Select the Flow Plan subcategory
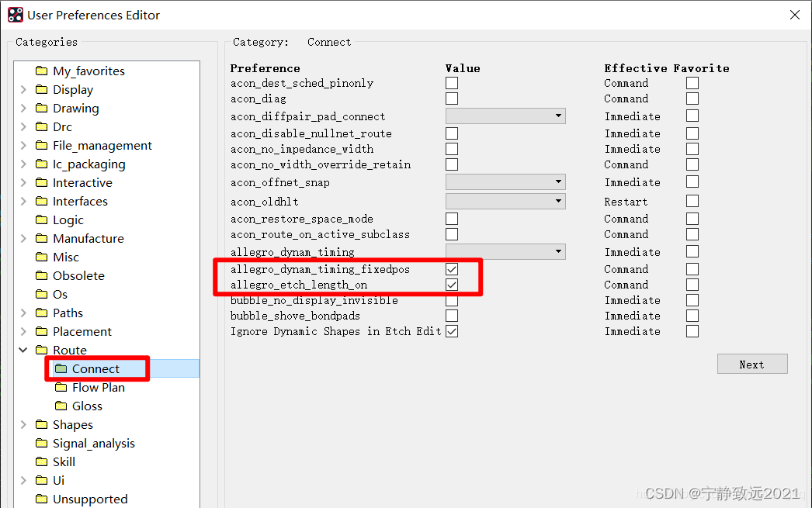The height and width of the screenshot is (508, 812). tap(99, 388)
